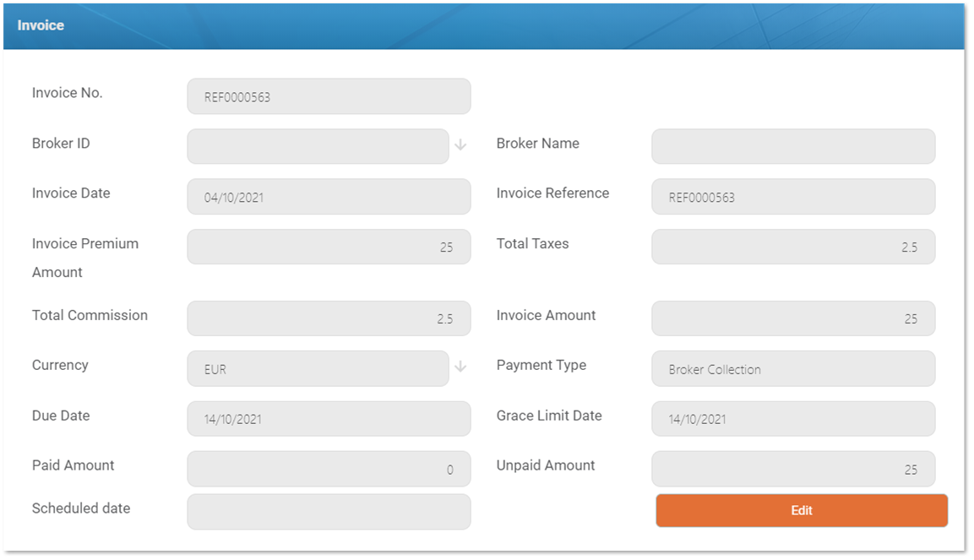
Task: Click the Invoice header title
Action: click(41, 25)
